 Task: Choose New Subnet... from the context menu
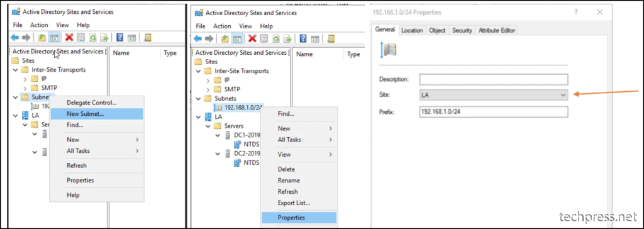click(96, 114)
